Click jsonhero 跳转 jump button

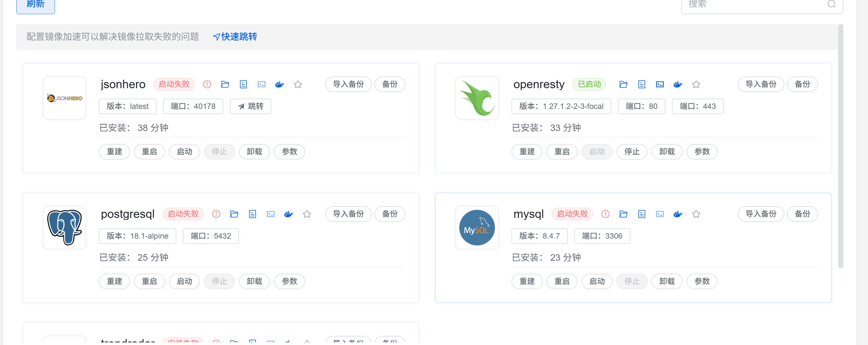click(x=250, y=106)
